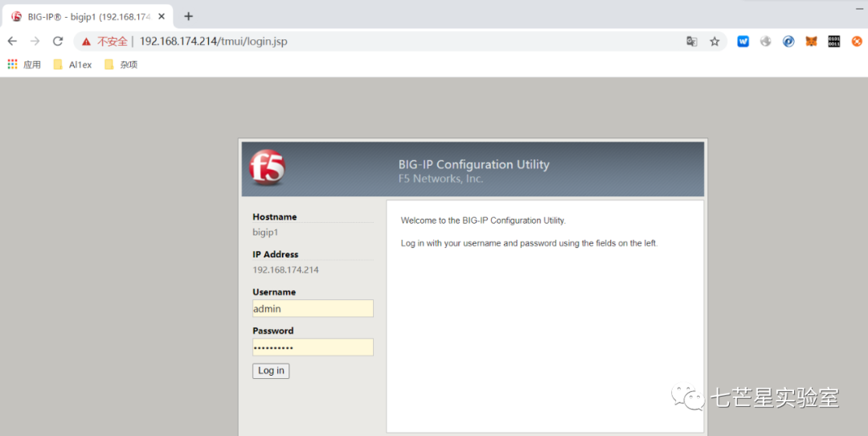Click the browser Back arrow
This screenshot has height=436, width=868.
(12, 41)
